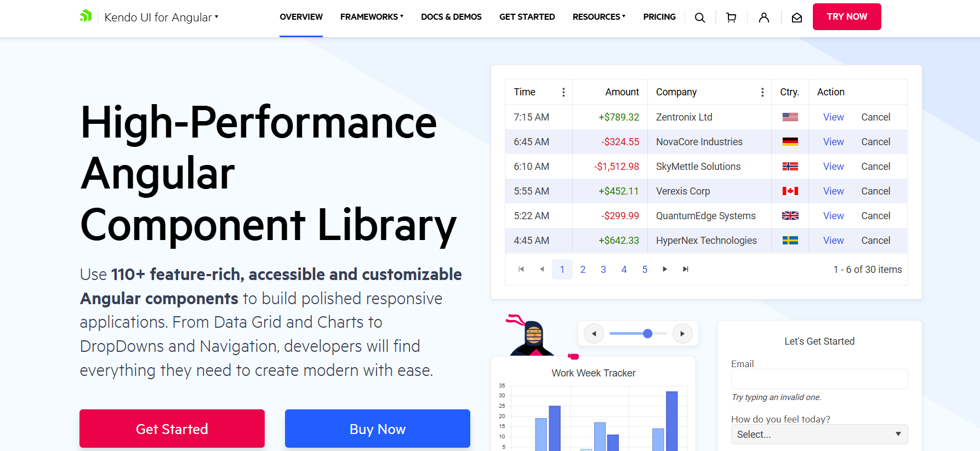
Task: View the SkyMettle Solutions transaction
Action: 833,167
